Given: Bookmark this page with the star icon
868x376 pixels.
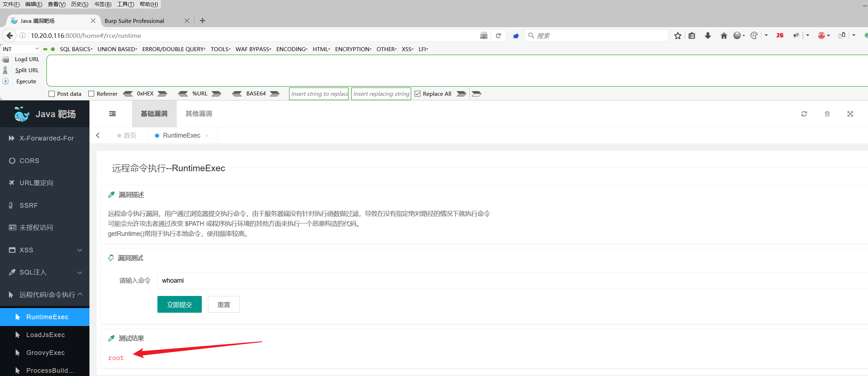Looking at the screenshot, I should [678, 35].
